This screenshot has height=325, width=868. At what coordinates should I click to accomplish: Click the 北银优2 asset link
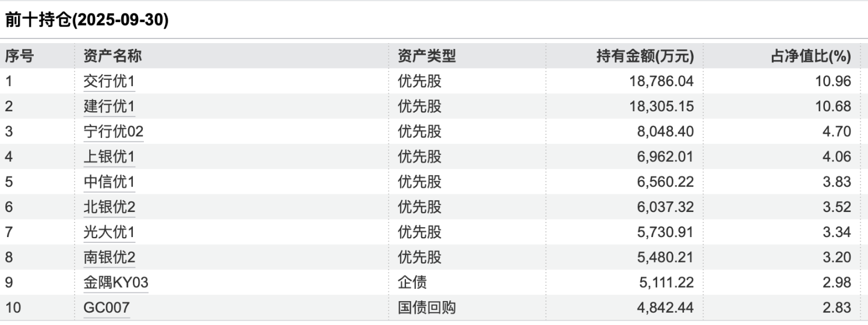pos(109,207)
